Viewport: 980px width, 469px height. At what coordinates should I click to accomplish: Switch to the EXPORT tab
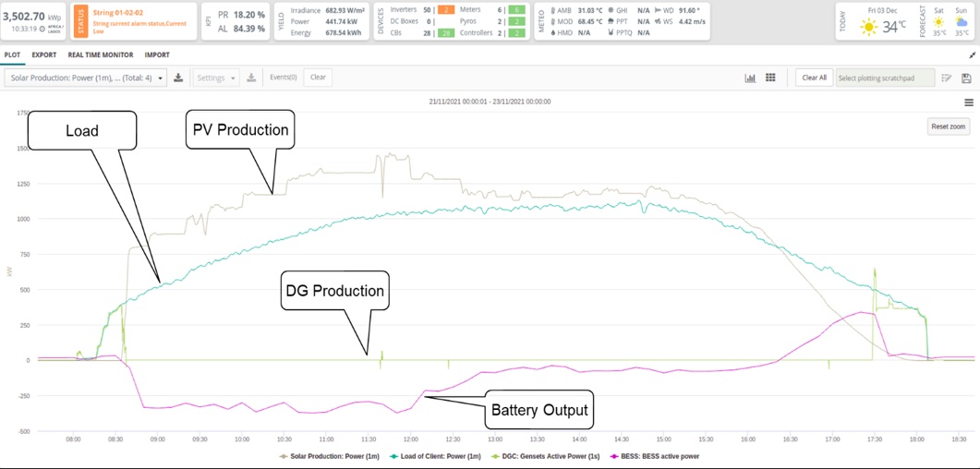[44, 55]
